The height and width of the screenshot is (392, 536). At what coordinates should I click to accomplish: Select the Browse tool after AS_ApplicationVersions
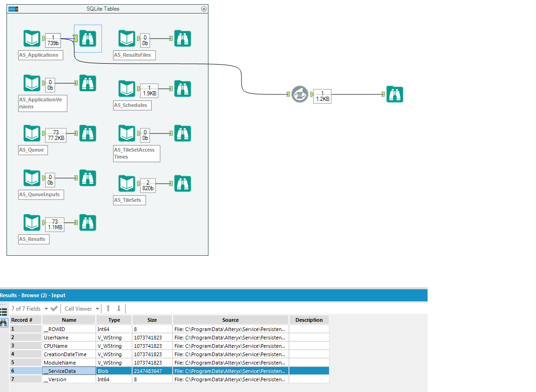pyautogui.click(x=87, y=83)
